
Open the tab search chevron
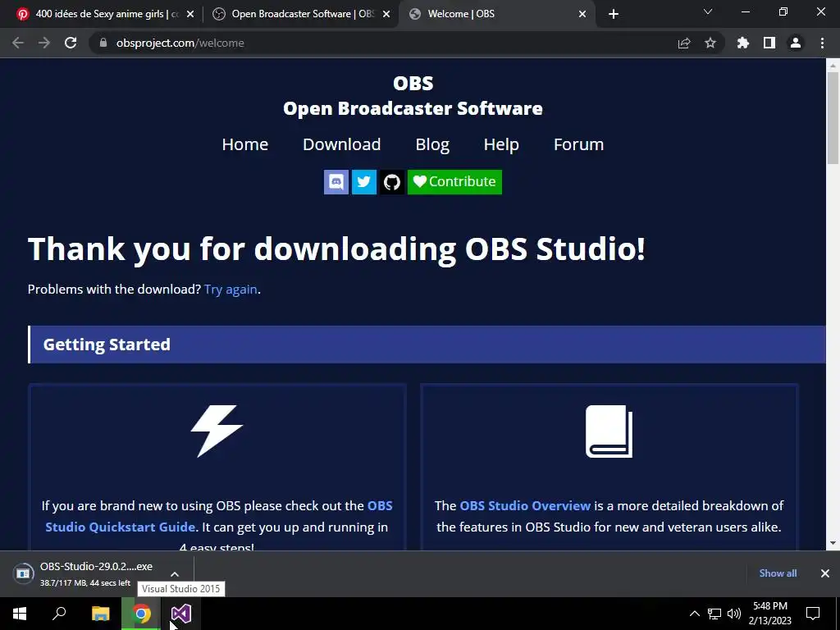coord(708,11)
